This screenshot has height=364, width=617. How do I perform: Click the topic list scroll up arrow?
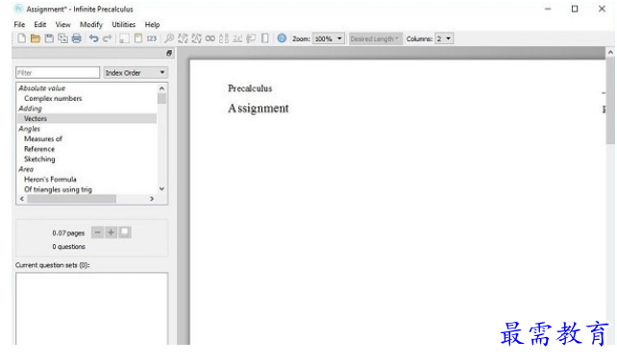pos(161,88)
